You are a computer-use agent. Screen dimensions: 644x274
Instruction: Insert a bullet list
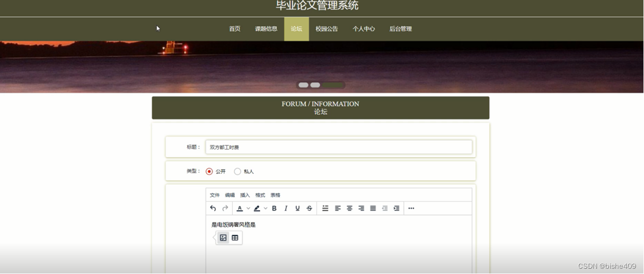click(x=325, y=208)
